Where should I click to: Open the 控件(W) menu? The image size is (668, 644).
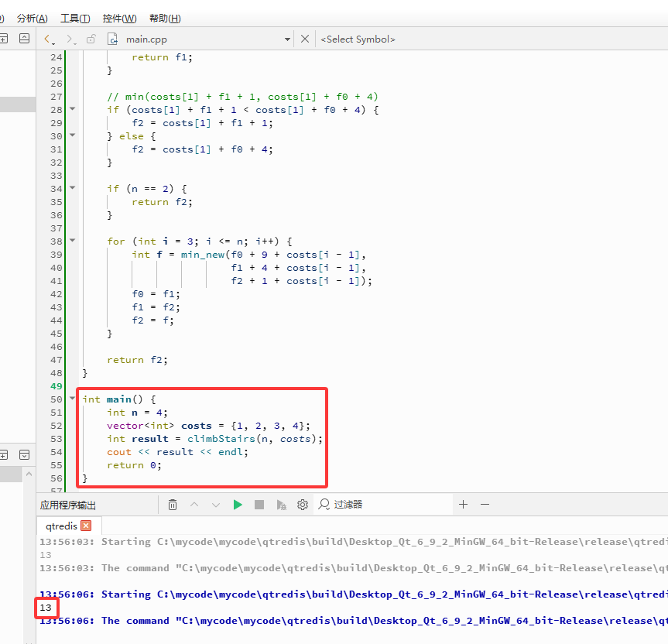119,19
